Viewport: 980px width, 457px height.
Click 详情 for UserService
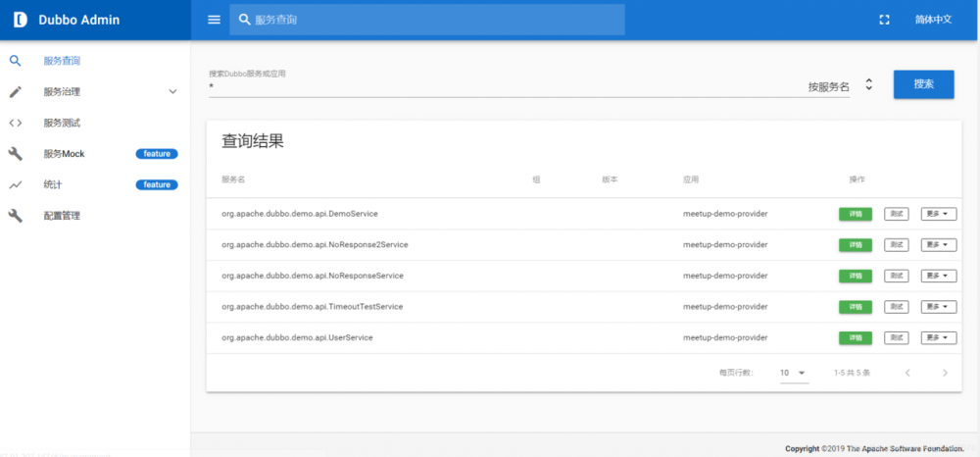coord(855,337)
